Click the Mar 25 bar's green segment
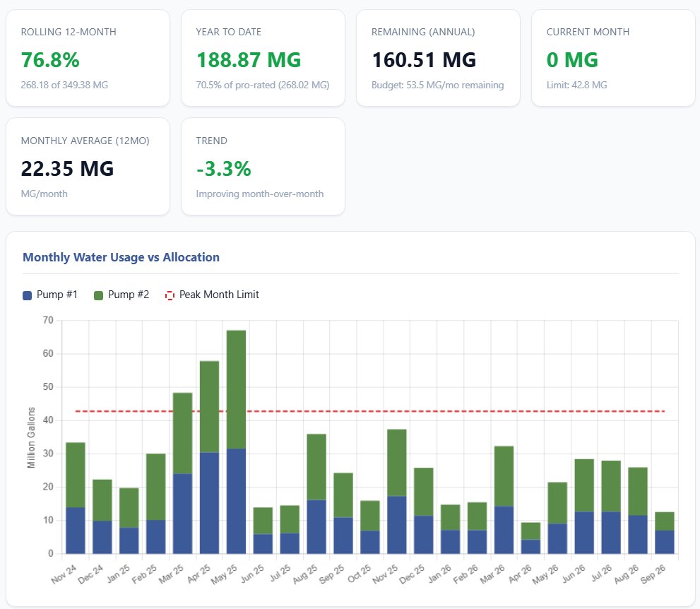 click(x=182, y=433)
